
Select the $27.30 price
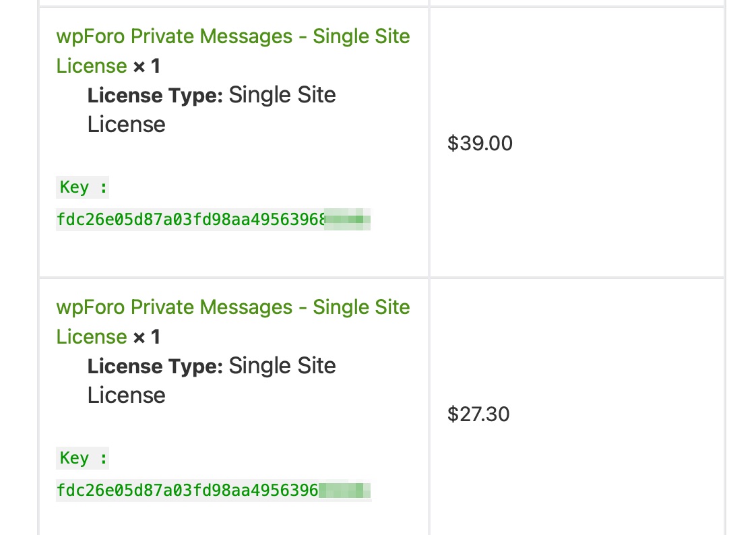tap(478, 414)
